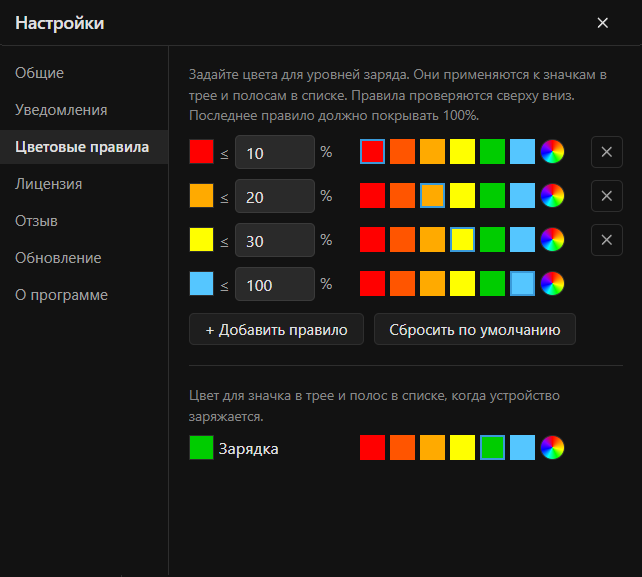Image resolution: width=642 pixels, height=577 pixels.
Task: Open custom color wheel for 100% rule
Action: click(x=552, y=283)
